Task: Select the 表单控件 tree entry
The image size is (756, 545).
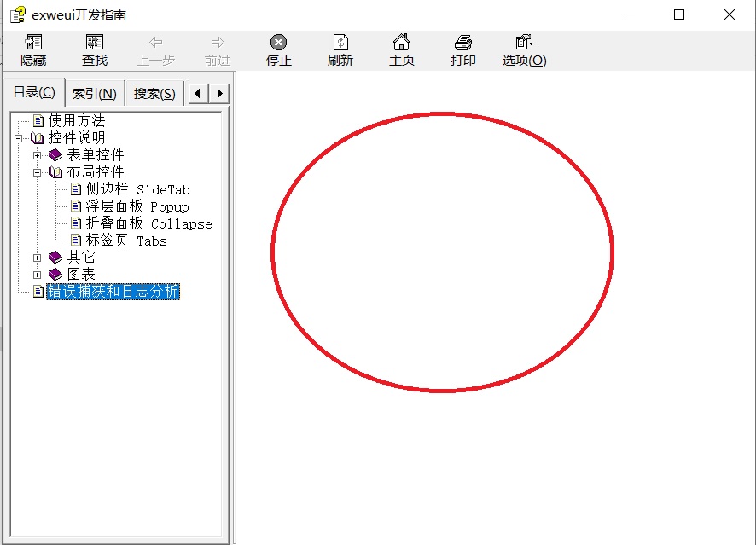Action: click(96, 154)
